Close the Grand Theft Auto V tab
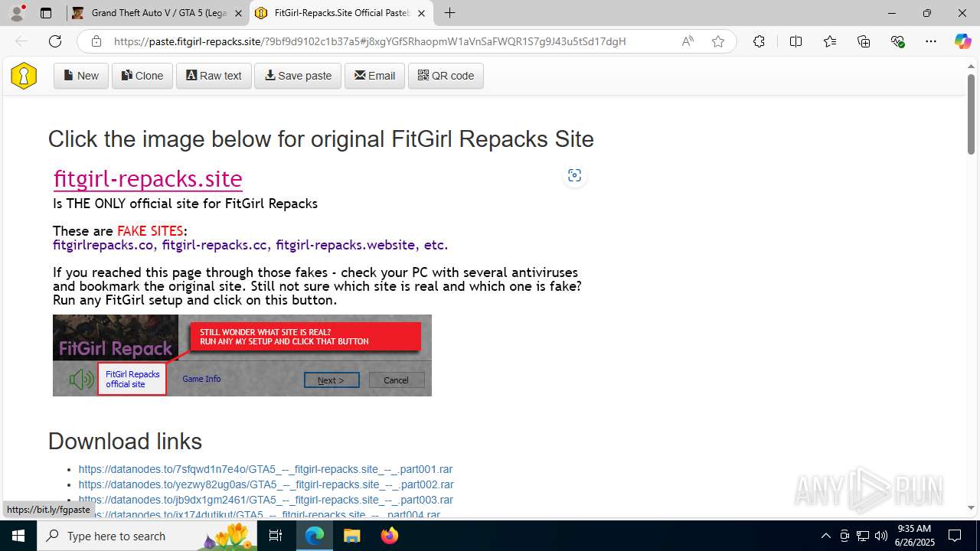Screen dimensions: 980x551 [238, 13]
